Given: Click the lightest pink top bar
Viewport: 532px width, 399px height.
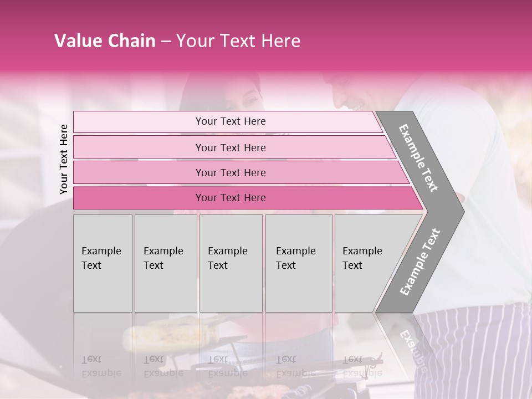Looking at the screenshot, I should click(230, 121).
